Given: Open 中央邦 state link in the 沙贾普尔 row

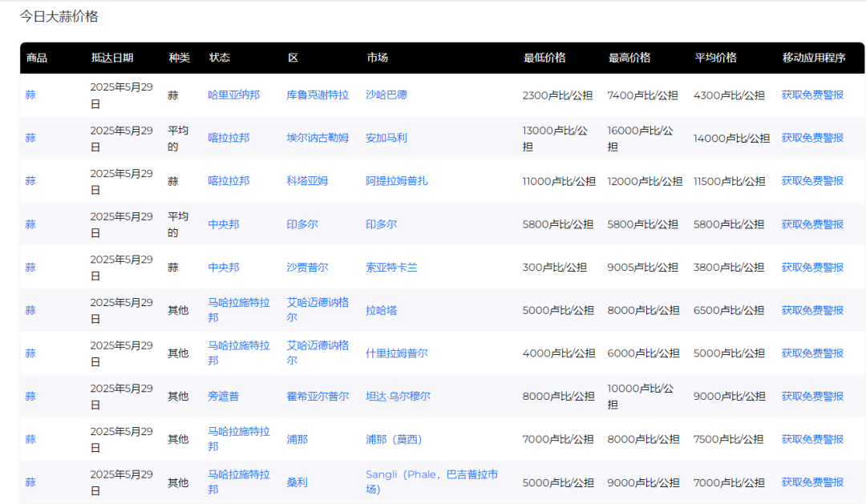Looking at the screenshot, I should (224, 268).
